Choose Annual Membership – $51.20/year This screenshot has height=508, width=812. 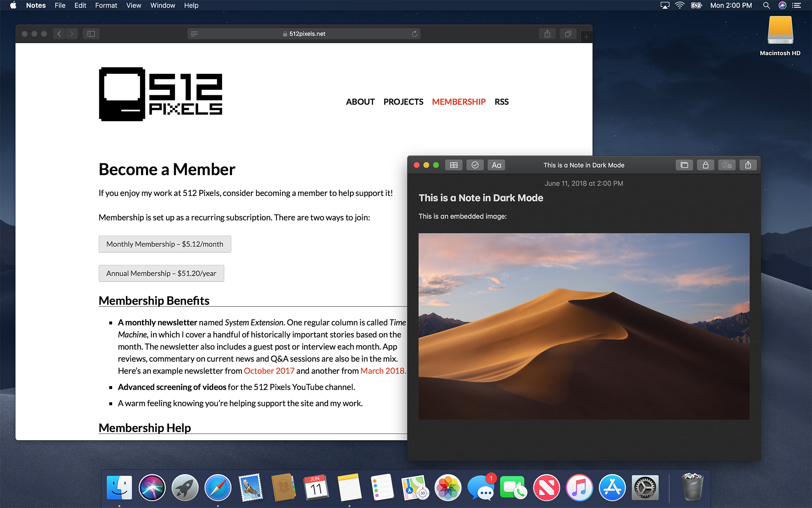161,273
